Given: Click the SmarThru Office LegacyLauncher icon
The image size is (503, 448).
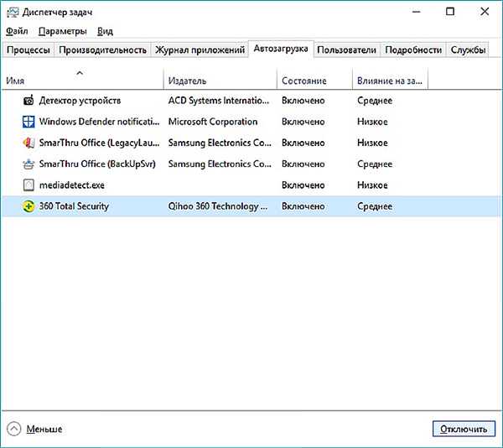Looking at the screenshot, I should coord(29,143).
